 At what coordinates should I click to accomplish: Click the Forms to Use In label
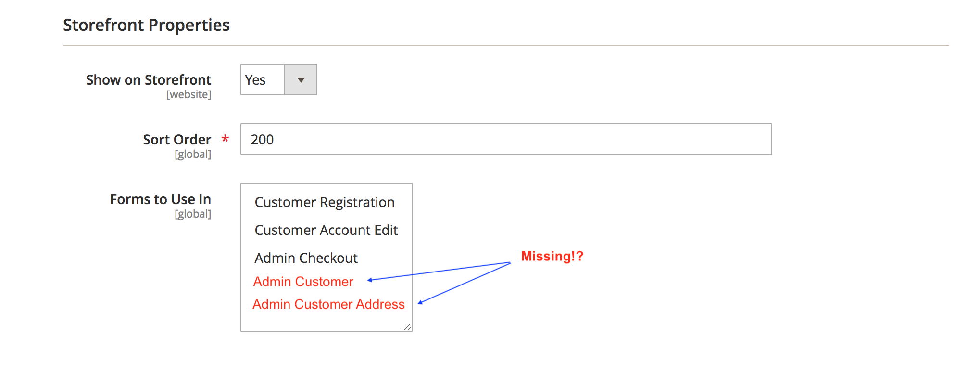point(160,199)
